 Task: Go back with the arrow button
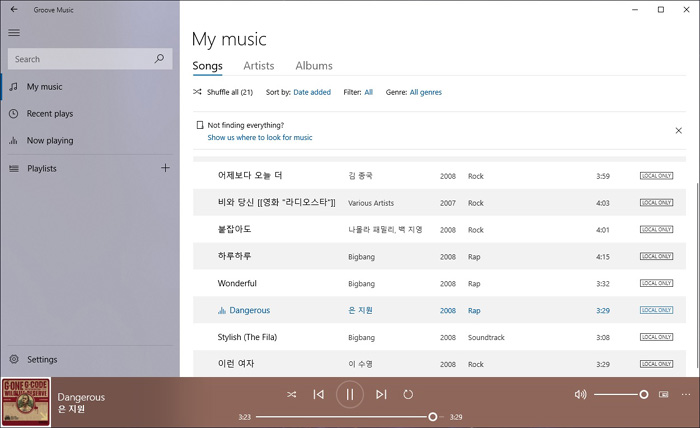[x=14, y=9]
